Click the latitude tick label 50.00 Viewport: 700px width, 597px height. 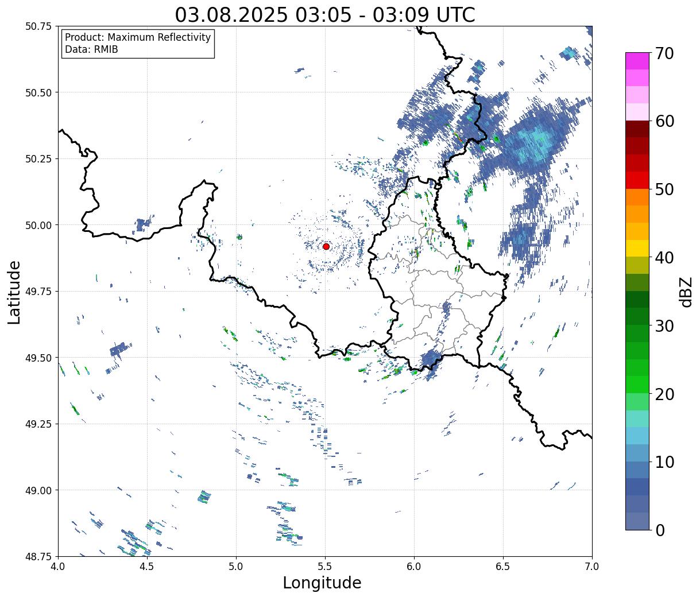point(39,225)
